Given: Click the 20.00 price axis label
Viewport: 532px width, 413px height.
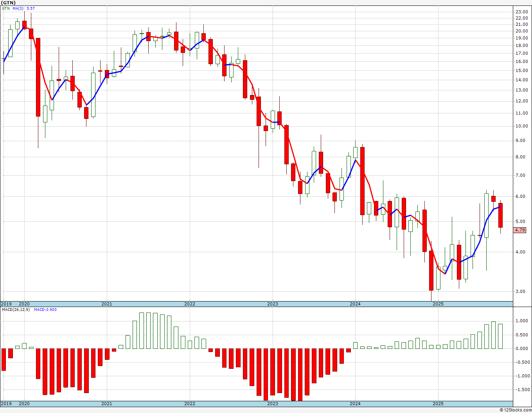Looking at the screenshot, I should pos(521,31).
